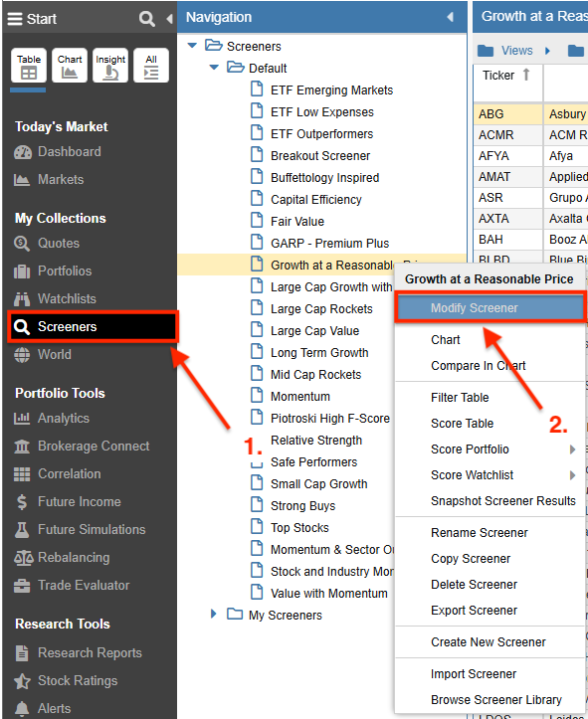Open World in sidebar

point(42,354)
